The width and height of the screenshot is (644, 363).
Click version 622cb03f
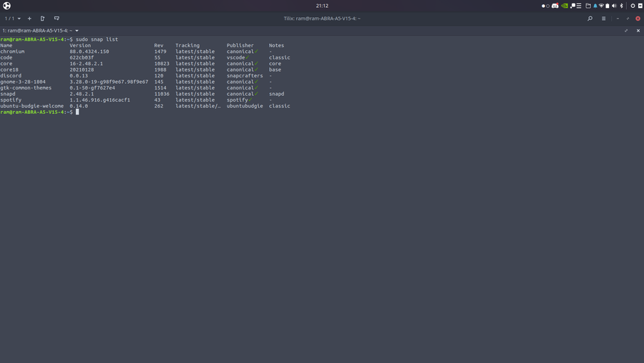coord(82,57)
